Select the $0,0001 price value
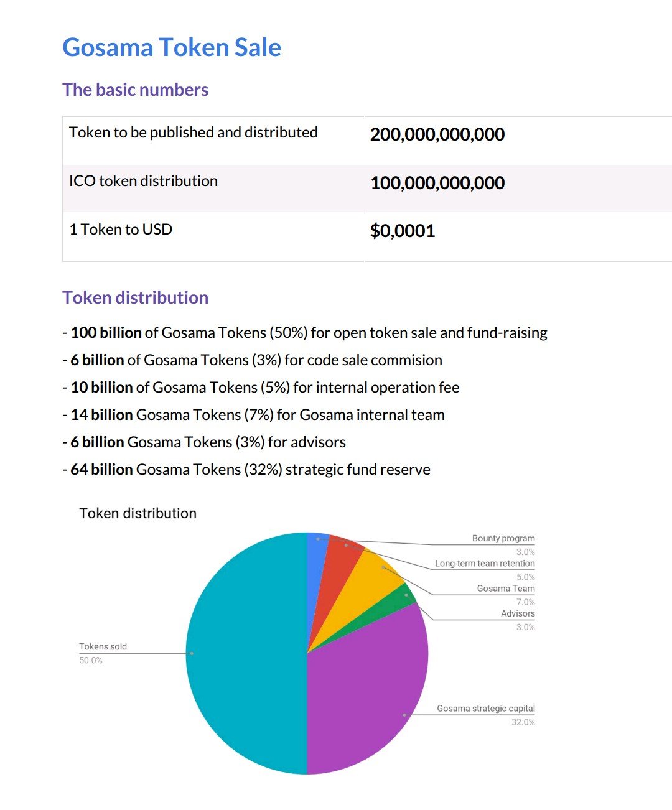Image resolution: width=672 pixels, height=810 pixels. [403, 231]
